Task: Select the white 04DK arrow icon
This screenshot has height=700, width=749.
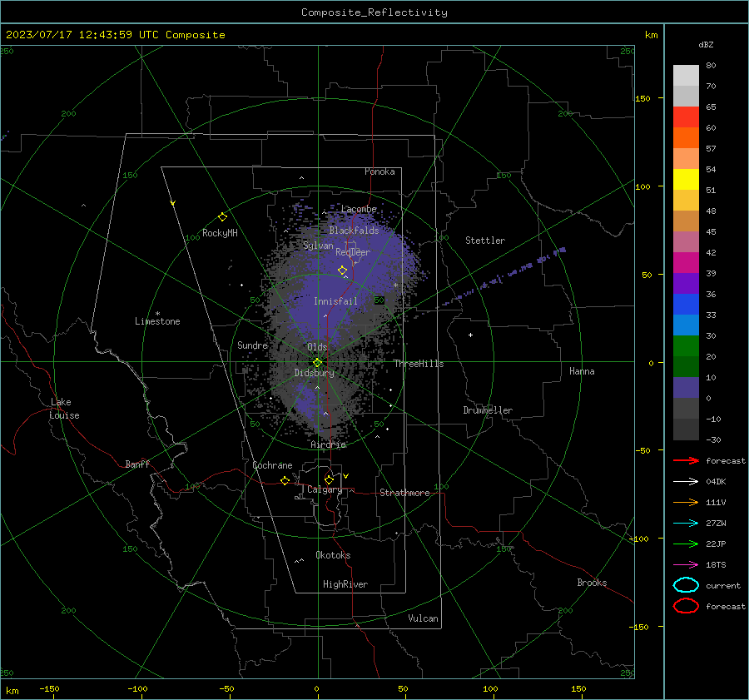Action: (x=686, y=481)
